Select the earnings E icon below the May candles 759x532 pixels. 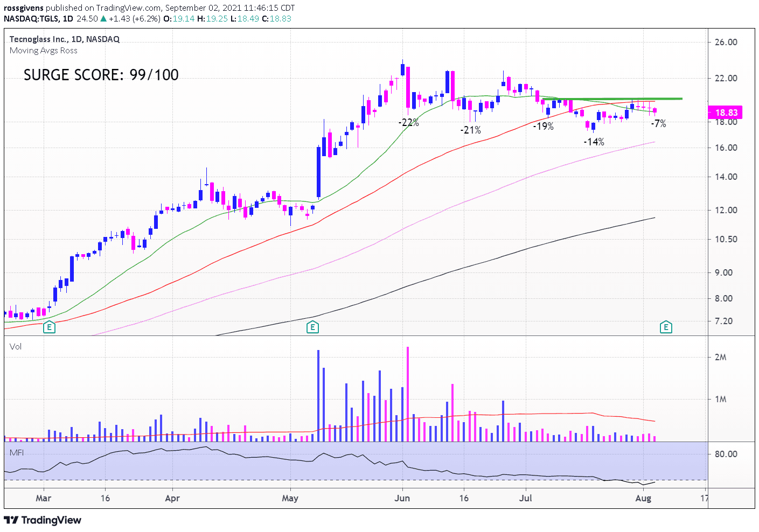coord(312,327)
